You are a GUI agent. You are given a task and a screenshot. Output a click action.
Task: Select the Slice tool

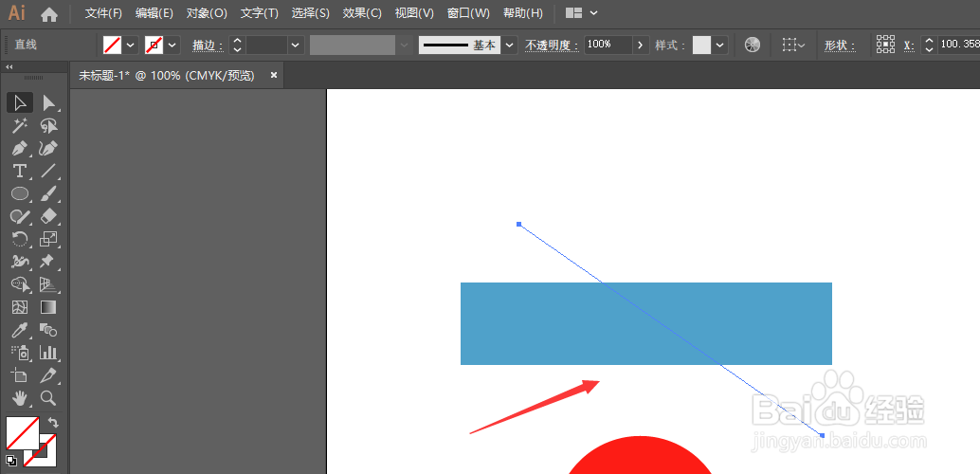[48, 375]
